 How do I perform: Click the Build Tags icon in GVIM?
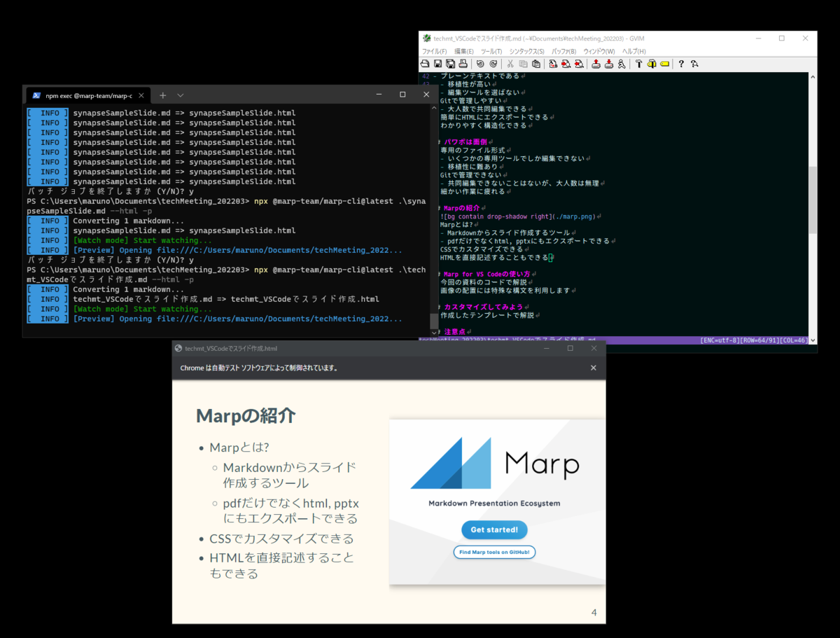coord(651,64)
